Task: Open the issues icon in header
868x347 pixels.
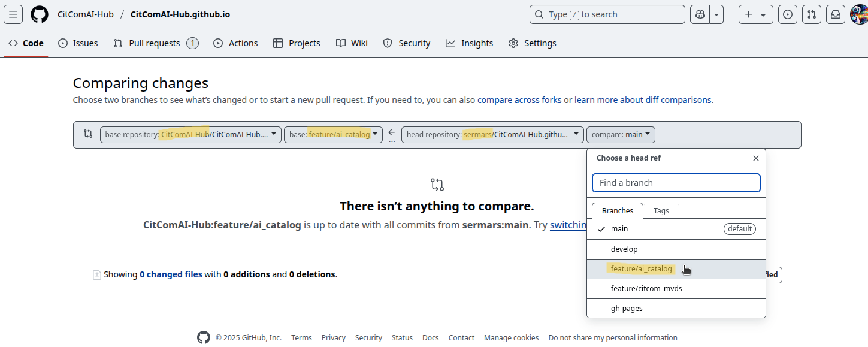Action: tap(788, 14)
